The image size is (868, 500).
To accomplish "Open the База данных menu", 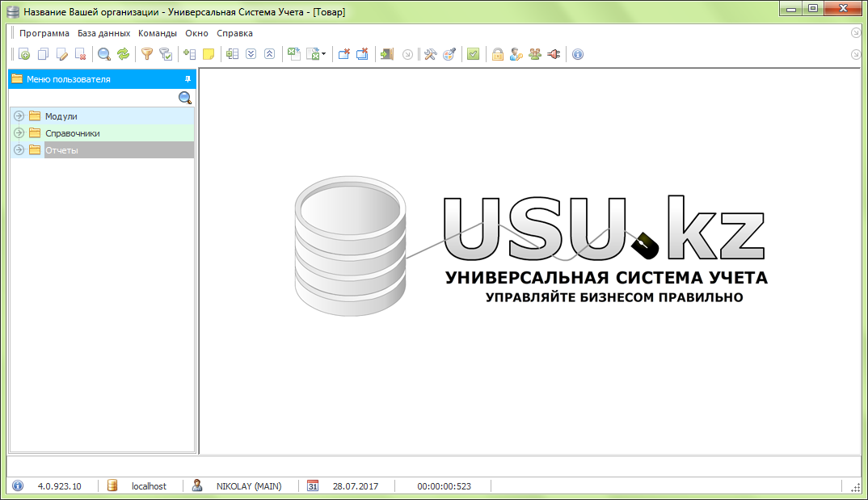I will pyautogui.click(x=103, y=33).
